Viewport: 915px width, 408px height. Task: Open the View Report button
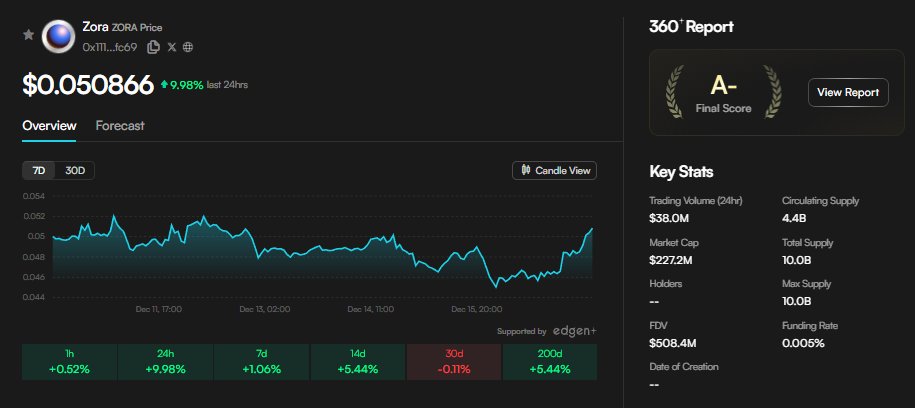click(x=848, y=92)
